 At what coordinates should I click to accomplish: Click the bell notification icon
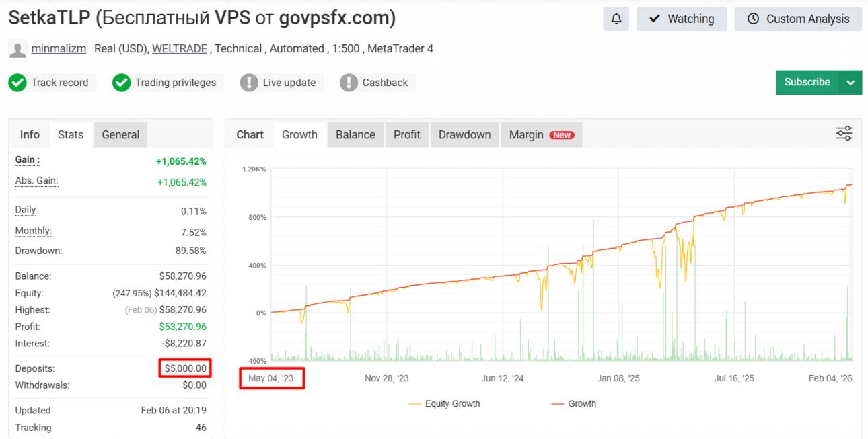[x=616, y=19]
